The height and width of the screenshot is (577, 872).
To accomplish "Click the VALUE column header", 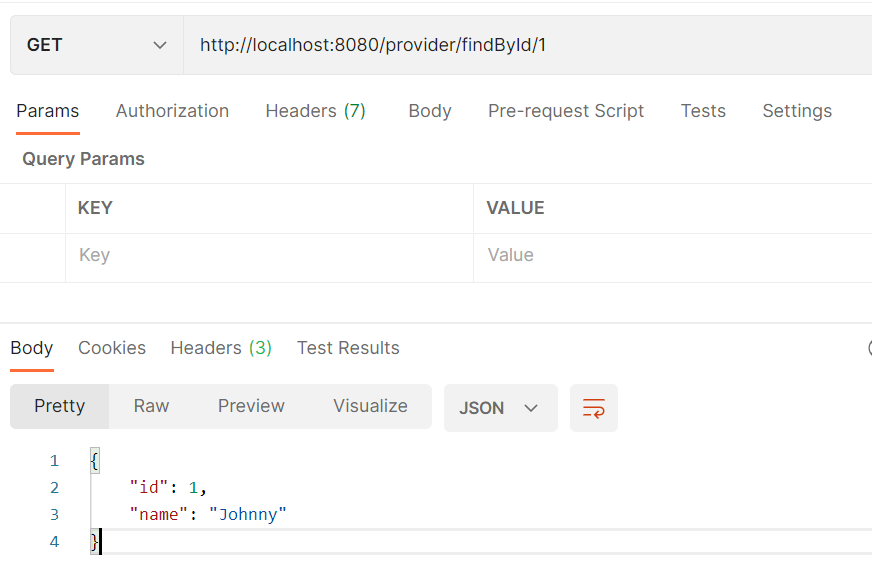I will click(x=516, y=208).
